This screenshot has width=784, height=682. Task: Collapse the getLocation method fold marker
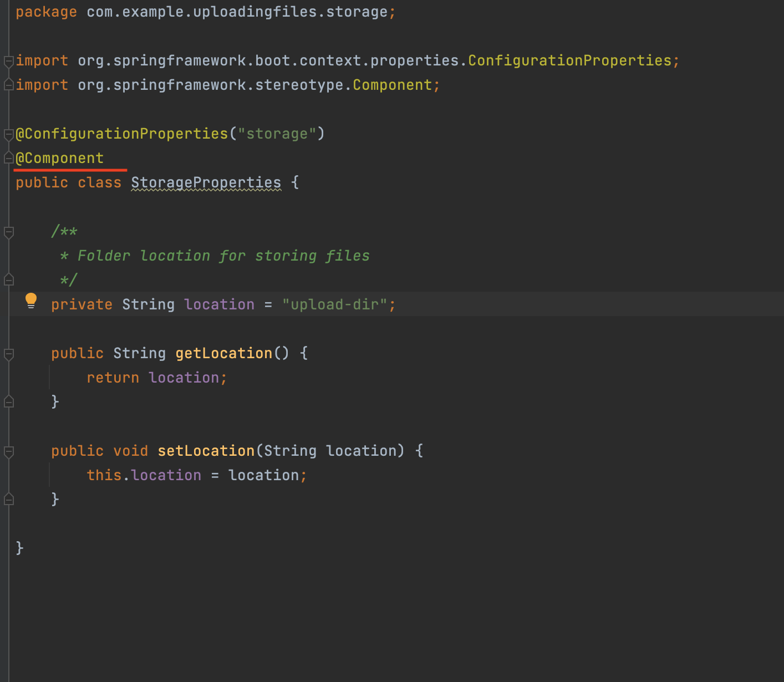[x=8, y=354]
